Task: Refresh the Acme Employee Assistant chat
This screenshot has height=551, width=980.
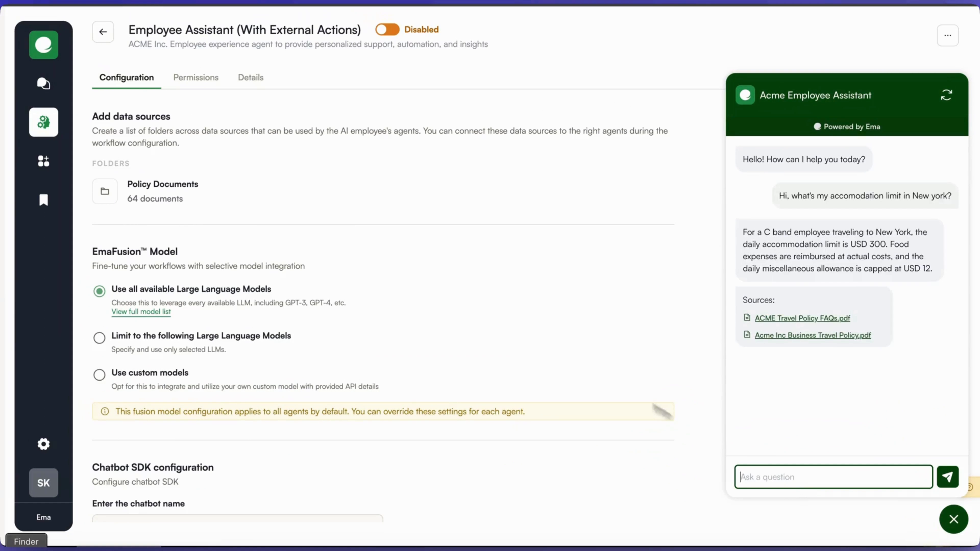Action: pos(947,95)
